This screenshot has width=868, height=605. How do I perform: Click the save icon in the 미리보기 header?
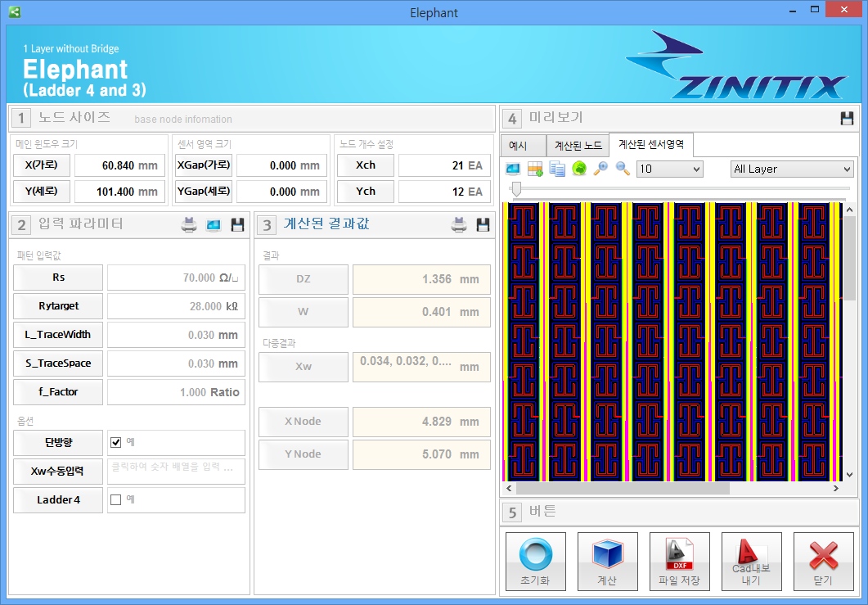(x=847, y=119)
